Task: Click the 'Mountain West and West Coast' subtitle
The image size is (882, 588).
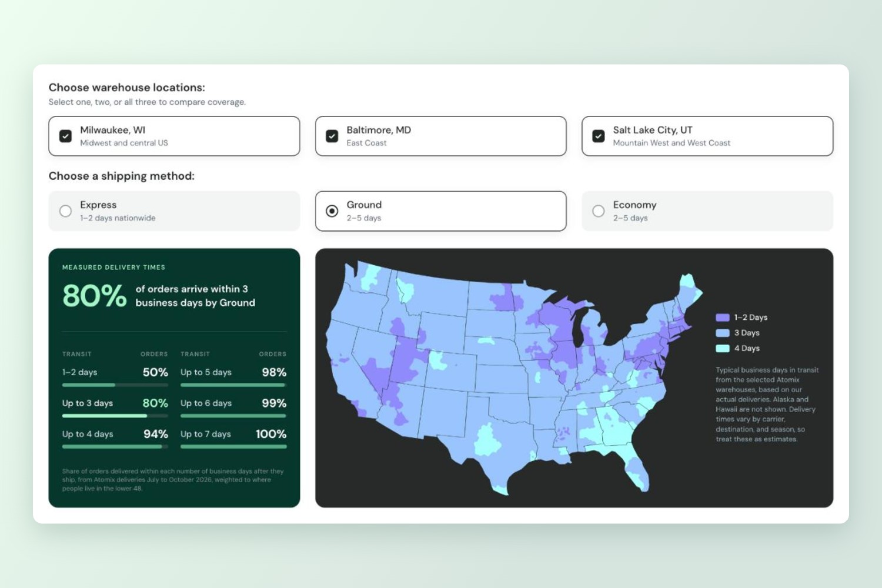Action: pyautogui.click(x=671, y=143)
